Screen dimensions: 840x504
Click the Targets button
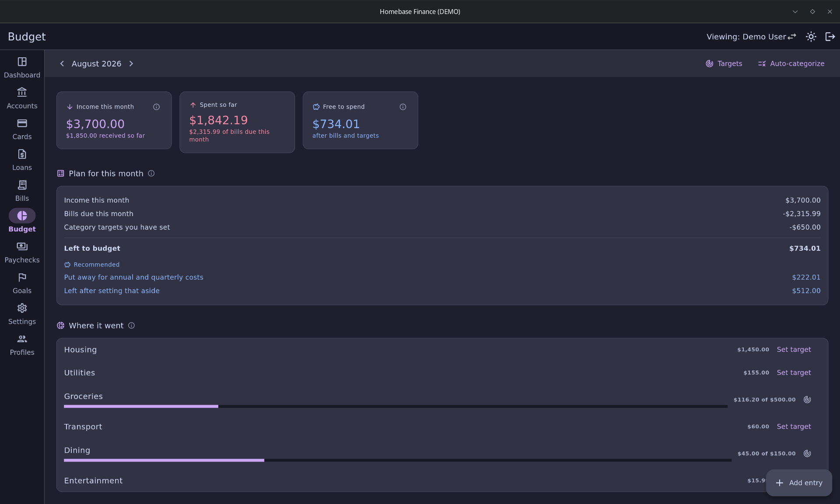[x=724, y=64]
